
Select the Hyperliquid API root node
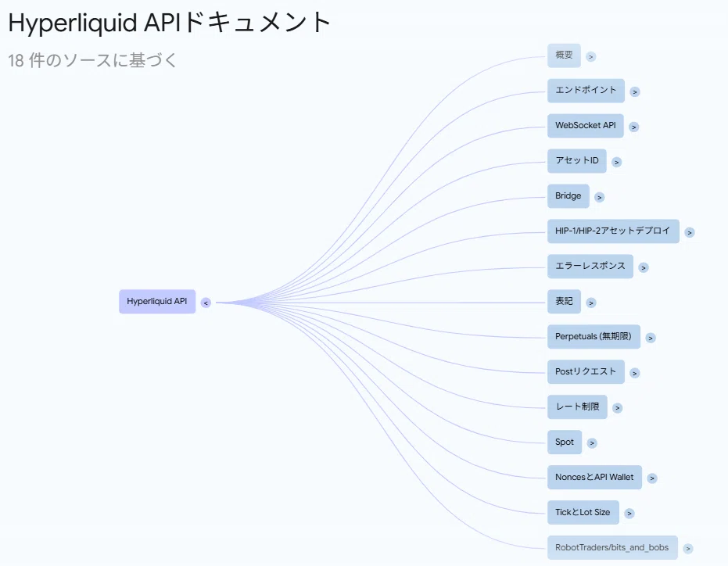pos(157,302)
